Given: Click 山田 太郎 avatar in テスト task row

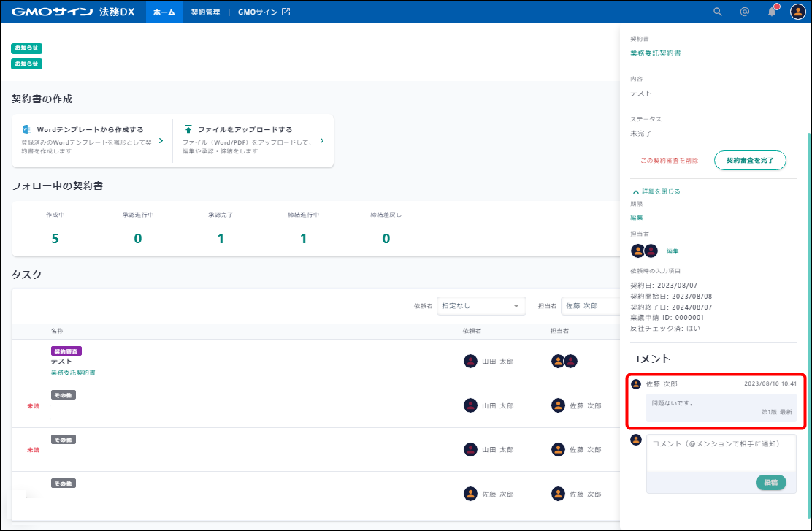Looking at the screenshot, I should 471,361.
